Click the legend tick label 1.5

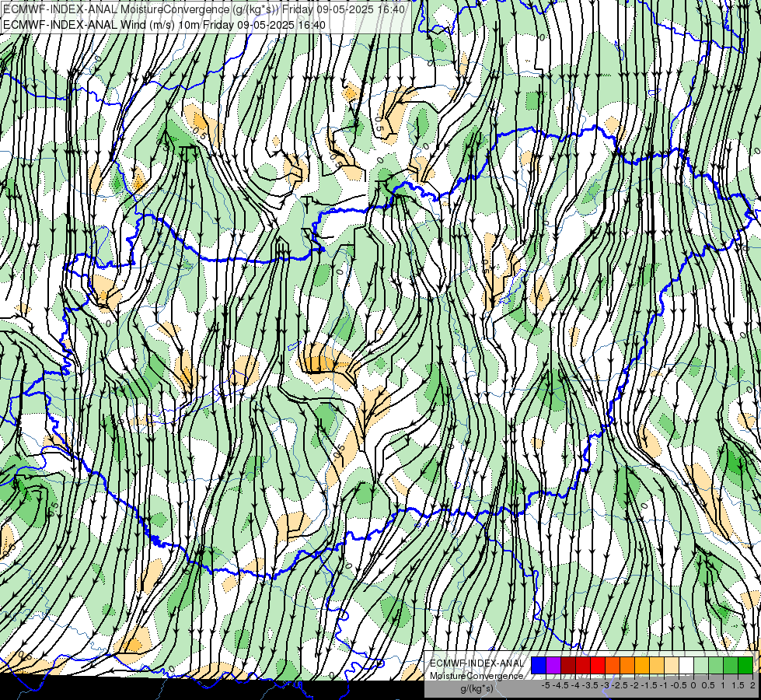coord(738,685)
